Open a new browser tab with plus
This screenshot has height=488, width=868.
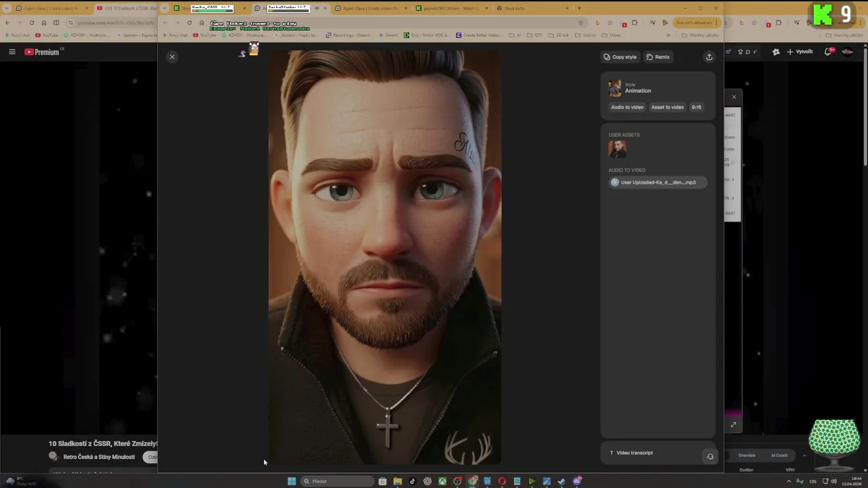(579, 8)
